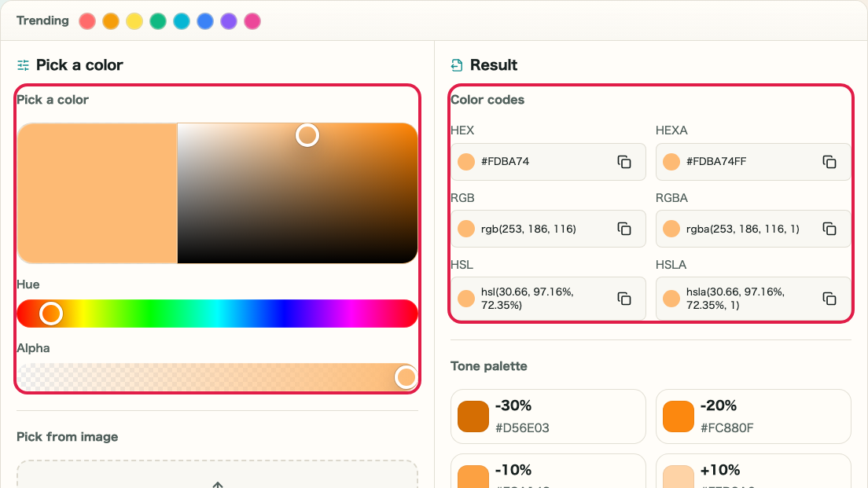Click the solid color preview block
Viewport: 868px width, 488px height.
pyautogui.click(x=97, y=193)
